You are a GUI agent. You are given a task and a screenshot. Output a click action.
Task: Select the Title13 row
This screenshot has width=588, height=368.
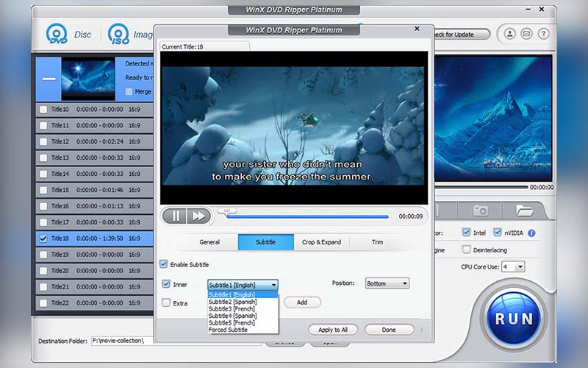coord(95,158)
